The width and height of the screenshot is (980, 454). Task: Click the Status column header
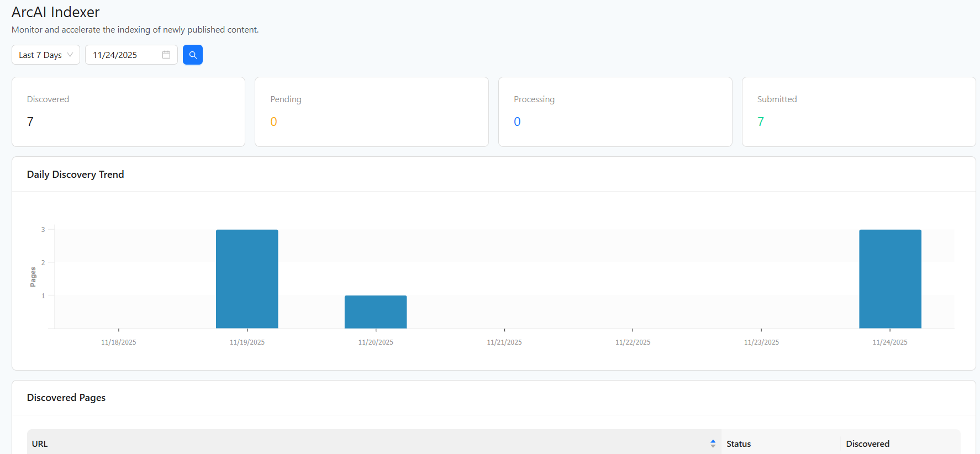(x=739, y=444)
